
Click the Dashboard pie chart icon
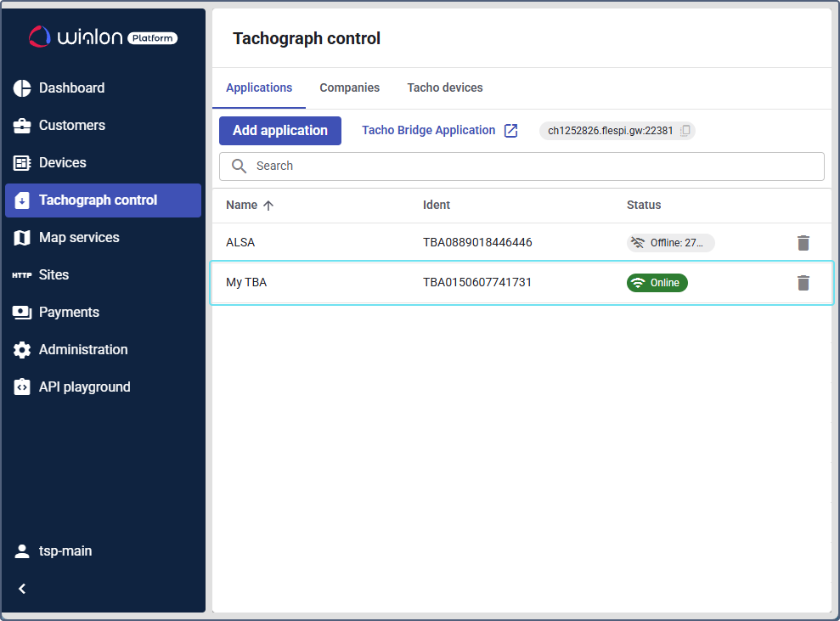[x=22, y=88]
